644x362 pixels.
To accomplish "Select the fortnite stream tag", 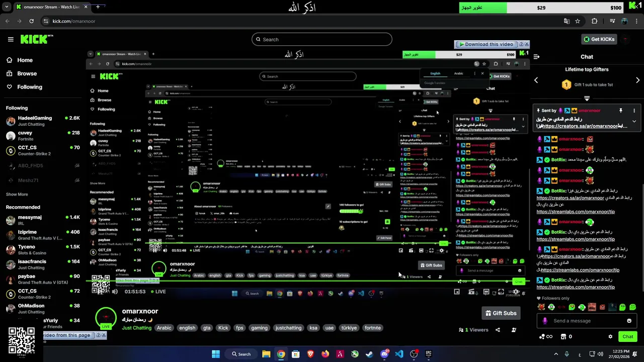I will point(372,328).
